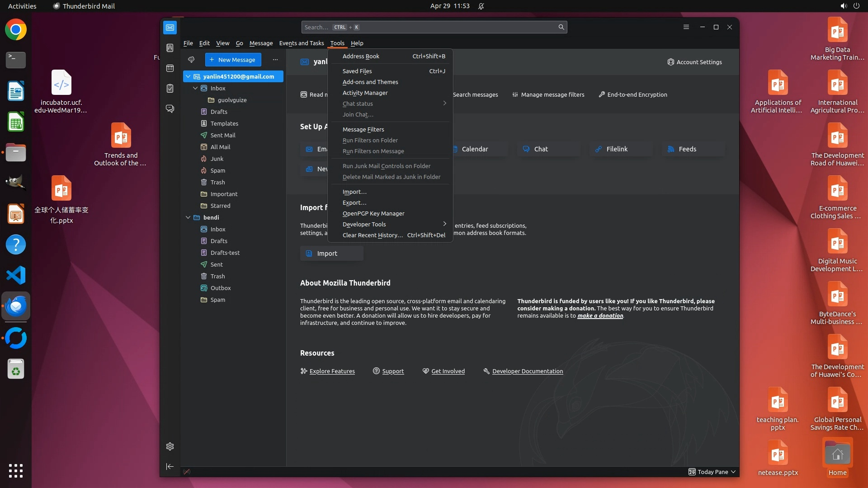Open the Address Book sidebar icon
The image size is (868, 488).
(170, 48)
